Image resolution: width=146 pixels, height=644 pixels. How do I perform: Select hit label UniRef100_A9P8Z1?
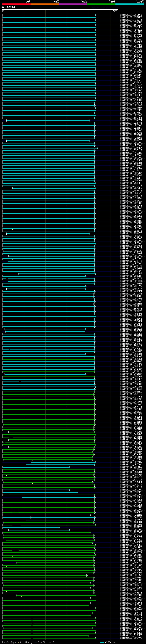pyautogui.click(x=131, y=30)
